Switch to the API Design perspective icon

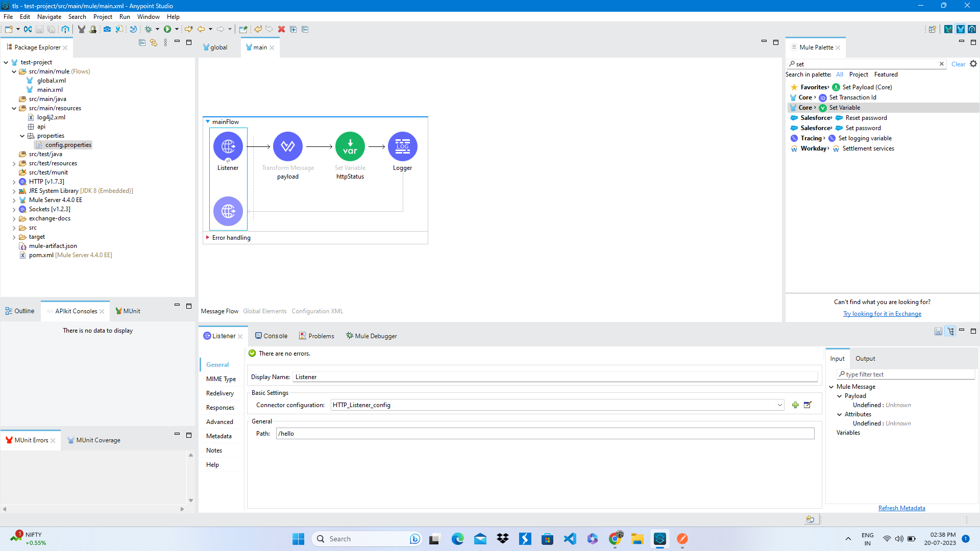coord(972,29)
